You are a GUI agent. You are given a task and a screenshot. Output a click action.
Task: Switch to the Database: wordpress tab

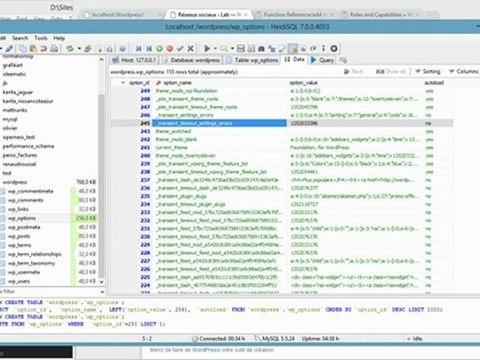click(191, 60)
